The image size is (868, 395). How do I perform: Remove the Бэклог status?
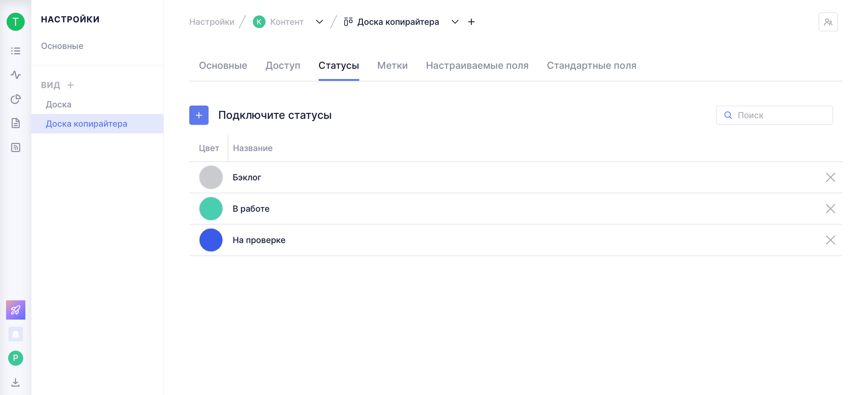830,178
